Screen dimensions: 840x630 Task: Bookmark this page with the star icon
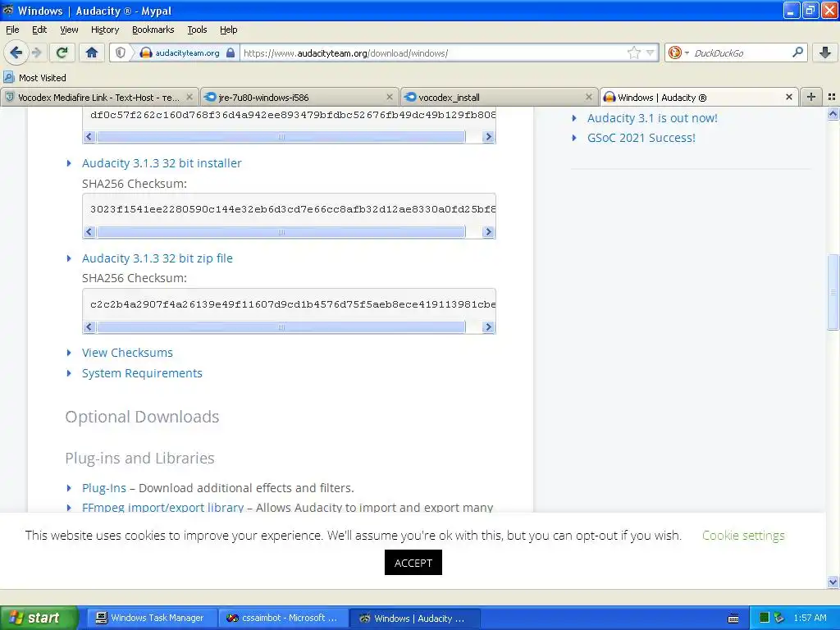[634, 52]
